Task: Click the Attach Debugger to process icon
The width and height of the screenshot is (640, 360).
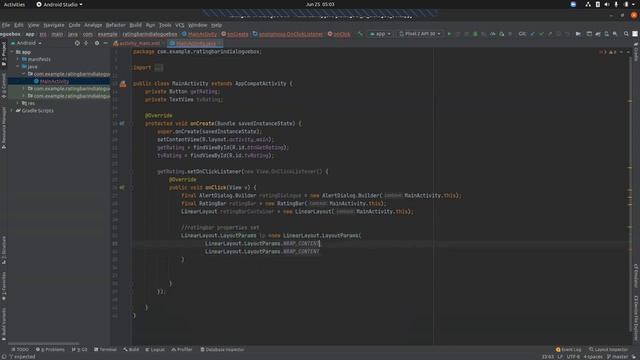Action: (x=502, y=34)
